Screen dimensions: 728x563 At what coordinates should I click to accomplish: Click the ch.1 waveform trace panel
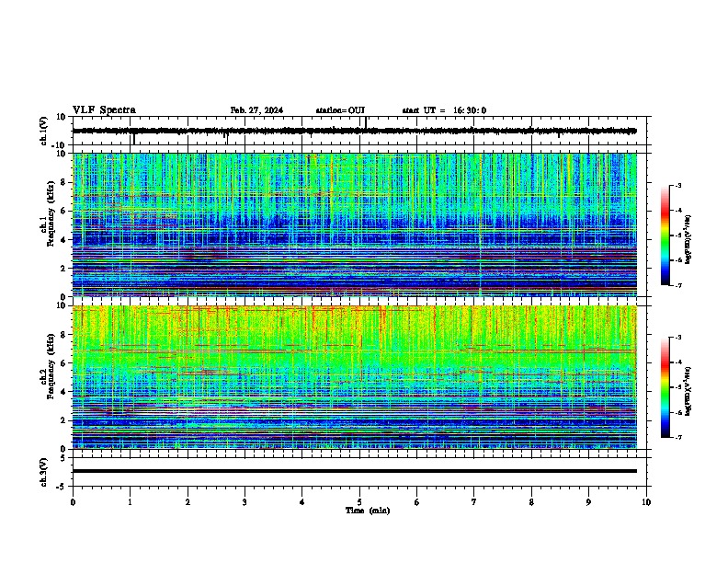click(x=361, y=131)
